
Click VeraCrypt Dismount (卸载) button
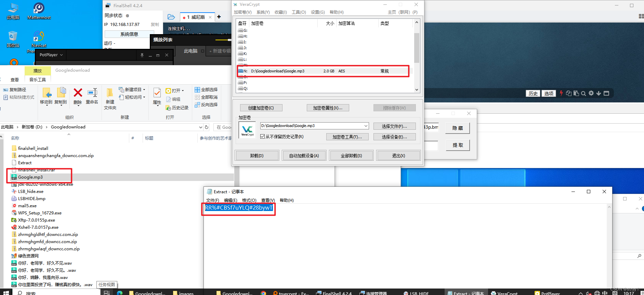[x=257, y=156]
